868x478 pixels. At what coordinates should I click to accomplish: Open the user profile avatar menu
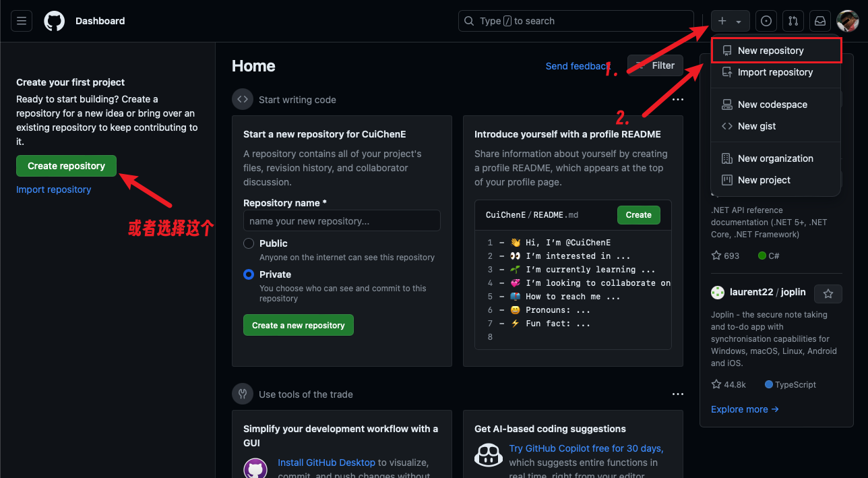(847, 21)
